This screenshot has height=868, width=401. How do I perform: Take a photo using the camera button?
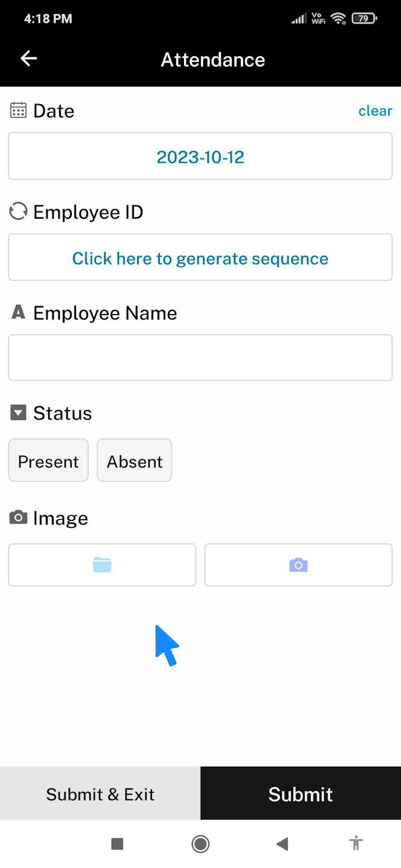[x=298, y=565]
